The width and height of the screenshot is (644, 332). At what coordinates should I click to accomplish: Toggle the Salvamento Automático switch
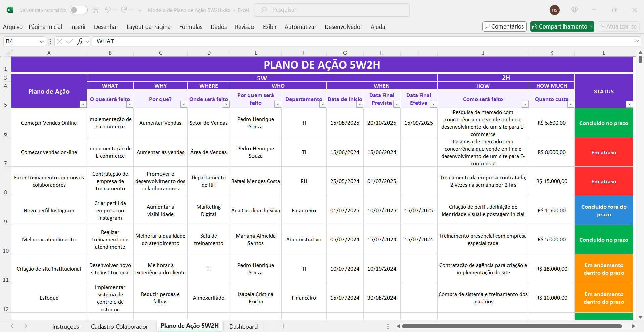tap(78, 10)
